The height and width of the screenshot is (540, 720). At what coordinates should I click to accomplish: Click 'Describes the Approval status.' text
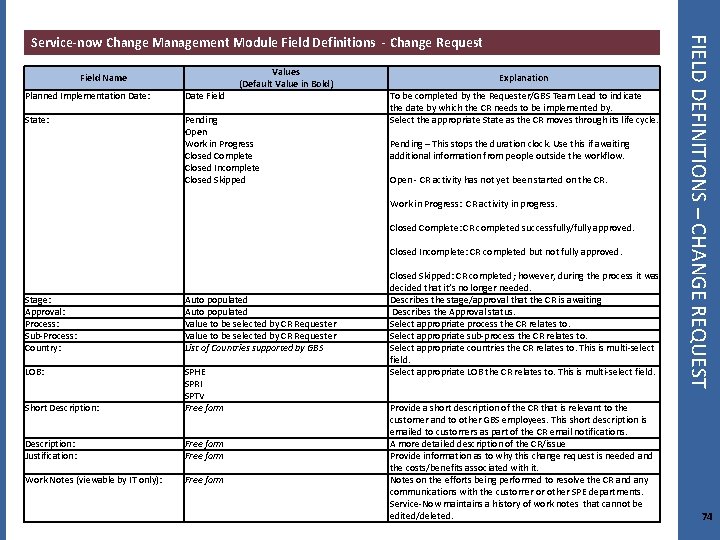point(453,312)
